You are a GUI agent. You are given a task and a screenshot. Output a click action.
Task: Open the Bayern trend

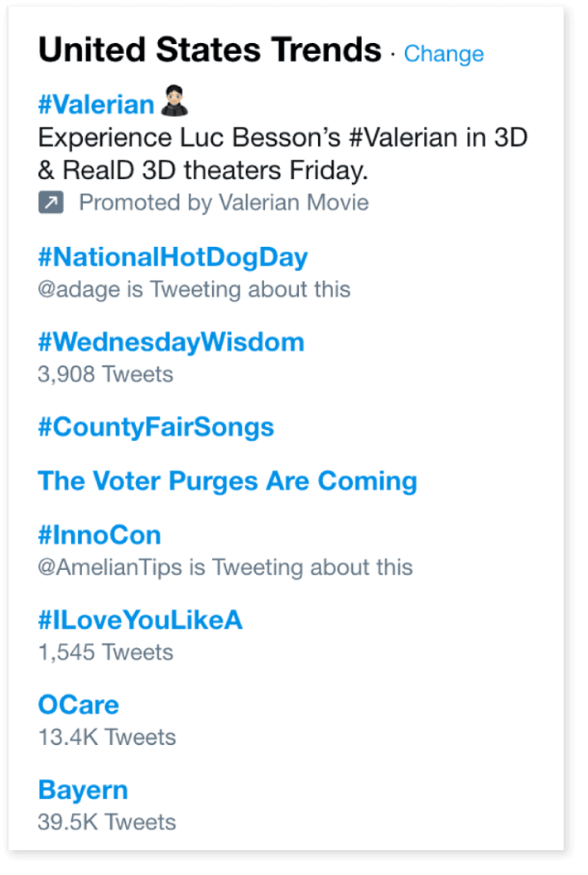83,790
